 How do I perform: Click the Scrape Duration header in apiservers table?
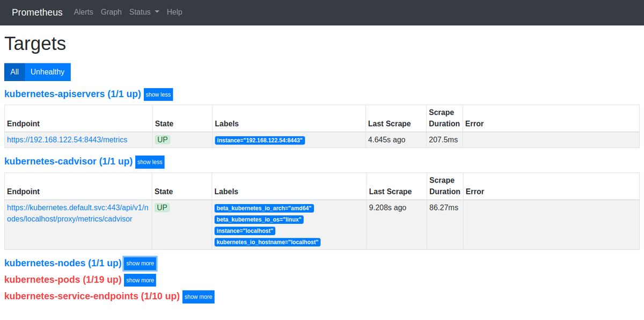point(444,118)
